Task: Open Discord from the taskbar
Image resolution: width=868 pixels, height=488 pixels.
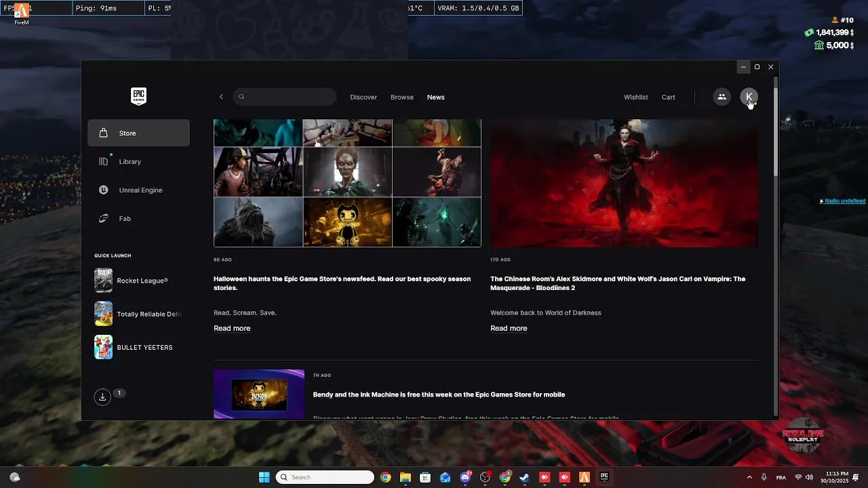Action: coord(465,477)
